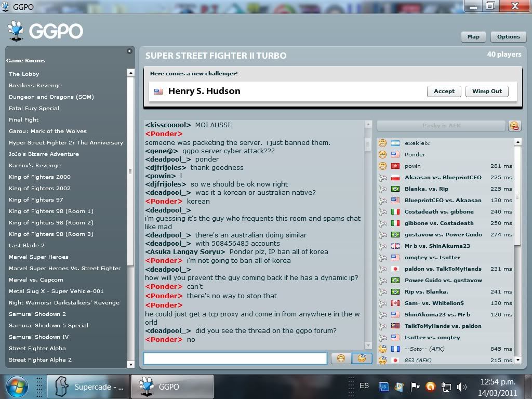Viewport: 532px width, 399px height.
Task: Click joystick icon beside Costadeath vs. gibbone
Action: coord(383,212)
